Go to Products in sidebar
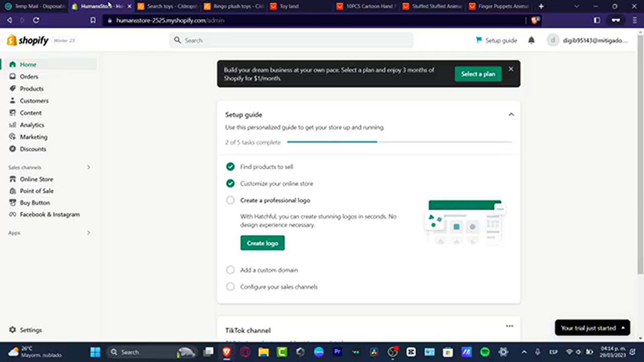Image resolution: width=644 pixels, height=362 pixels. 32,88
